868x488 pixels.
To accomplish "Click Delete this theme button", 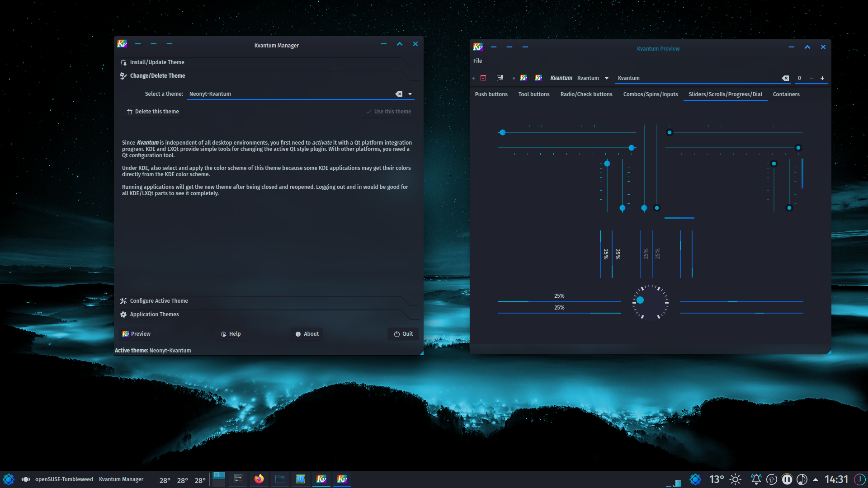I will click(x=153, y=112).
